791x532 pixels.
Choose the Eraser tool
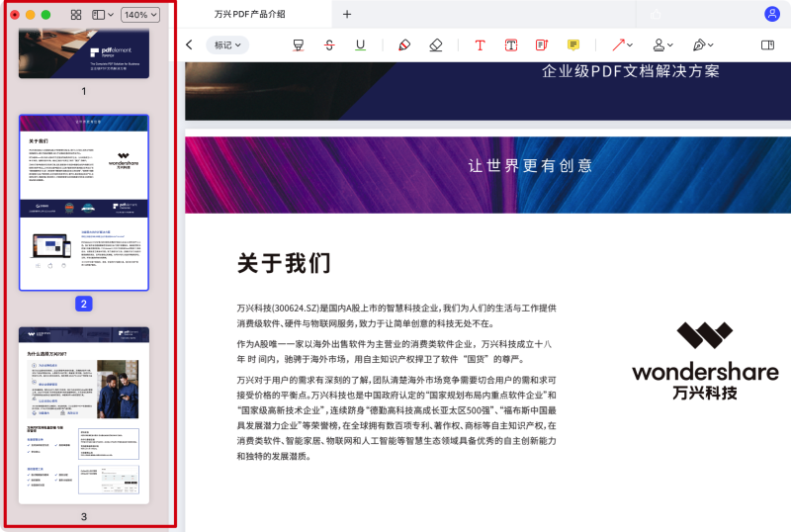coord(436,44)
